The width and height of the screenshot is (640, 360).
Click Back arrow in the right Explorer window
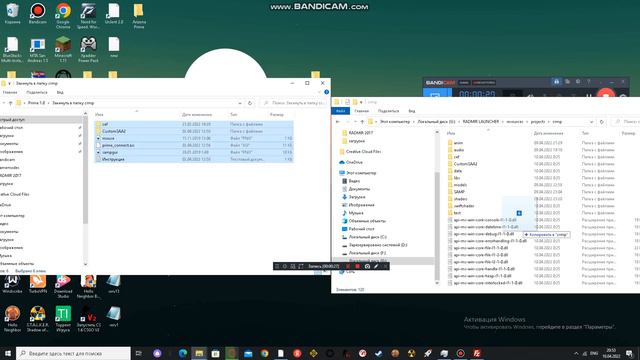pyautogui.click(x=338, y=122)
